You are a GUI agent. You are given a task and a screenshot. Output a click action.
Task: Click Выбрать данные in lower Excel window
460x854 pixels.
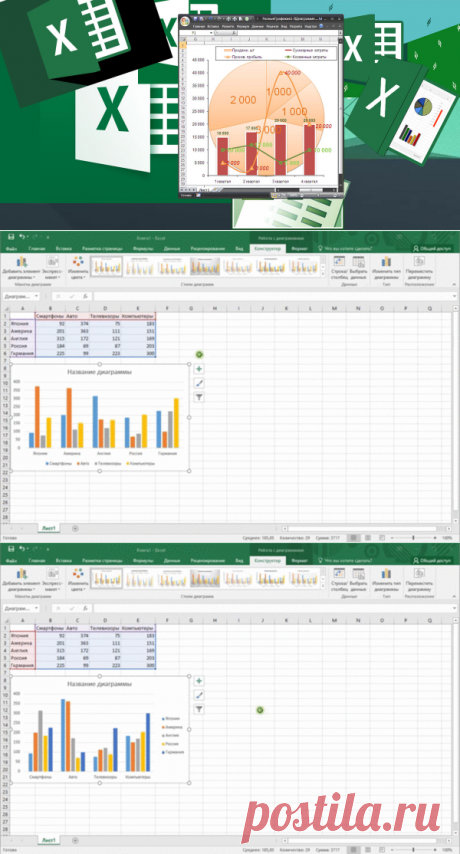[358, 580]
